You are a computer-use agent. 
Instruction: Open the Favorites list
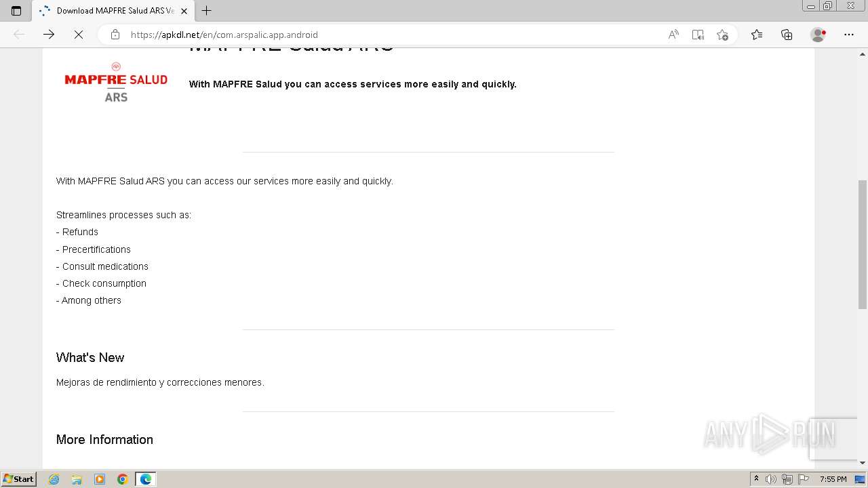click(x=757, y=35)
